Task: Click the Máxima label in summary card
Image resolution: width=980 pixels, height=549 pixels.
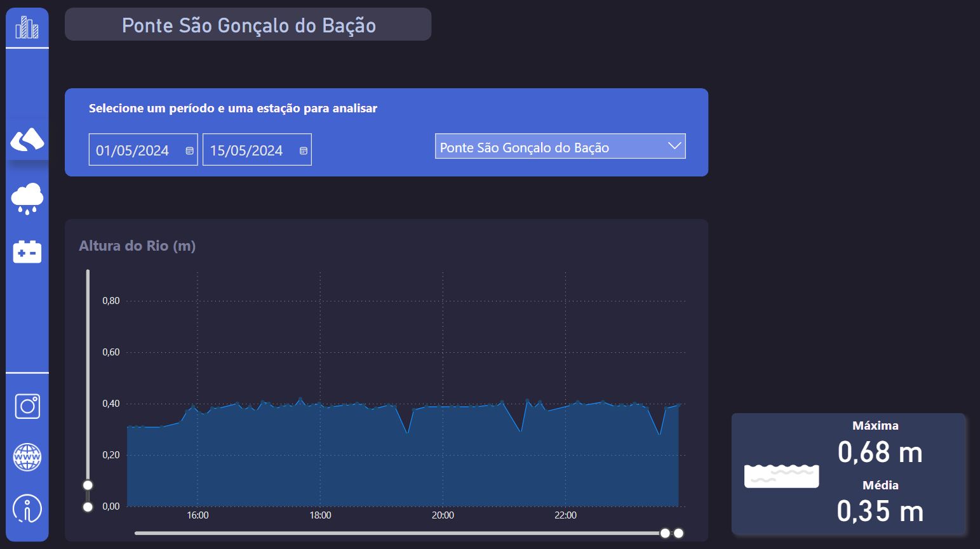Action: [x=875, y=426]
